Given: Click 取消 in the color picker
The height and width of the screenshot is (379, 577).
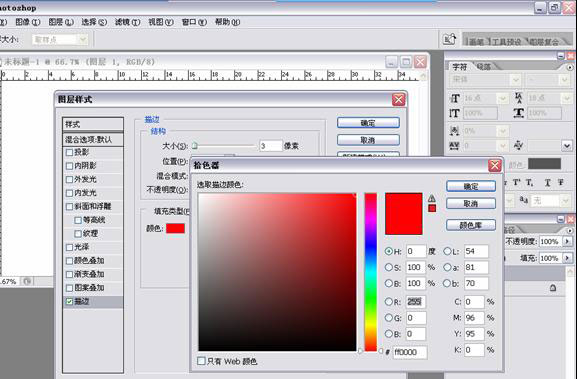Looking at the screenshot, I should pyautogui.click(x=471, y=203).
